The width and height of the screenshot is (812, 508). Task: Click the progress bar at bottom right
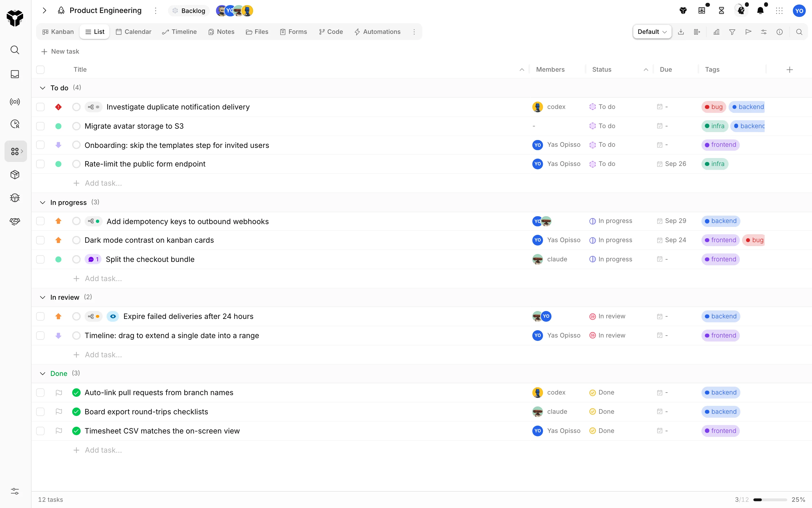[x=770, y=500]
